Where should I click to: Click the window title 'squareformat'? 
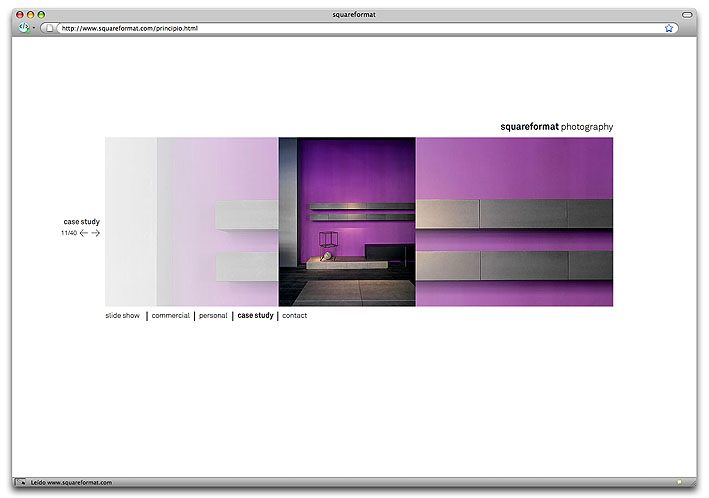(354, 14)
